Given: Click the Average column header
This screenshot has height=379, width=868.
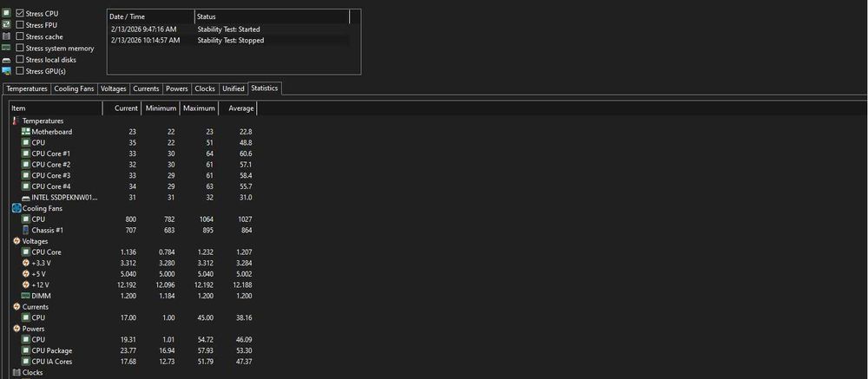Looking at the screenshot, I should [x=238, y=108].
